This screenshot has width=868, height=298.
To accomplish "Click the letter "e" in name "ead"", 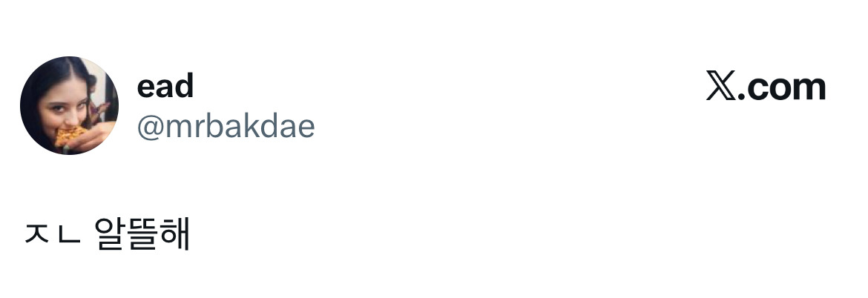I will [146, 87].
